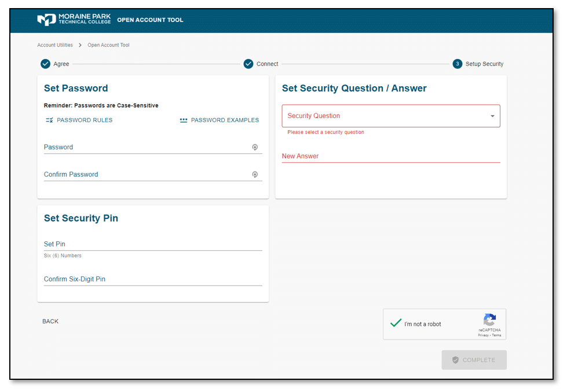Click the Security Question dropdown arrow
This screenshot has height=392, width=567.
[x=492, y=116]
